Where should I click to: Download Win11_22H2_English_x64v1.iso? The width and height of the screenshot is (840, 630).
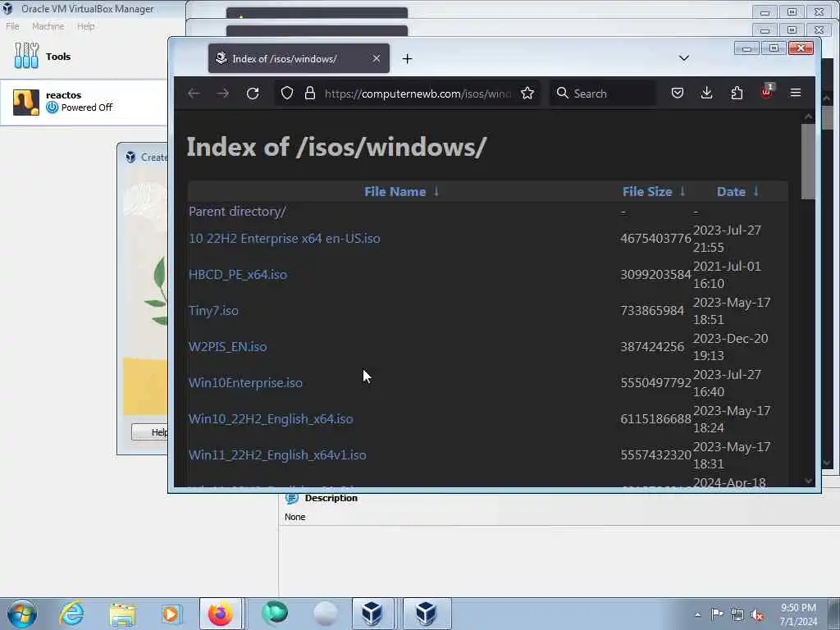277,454
